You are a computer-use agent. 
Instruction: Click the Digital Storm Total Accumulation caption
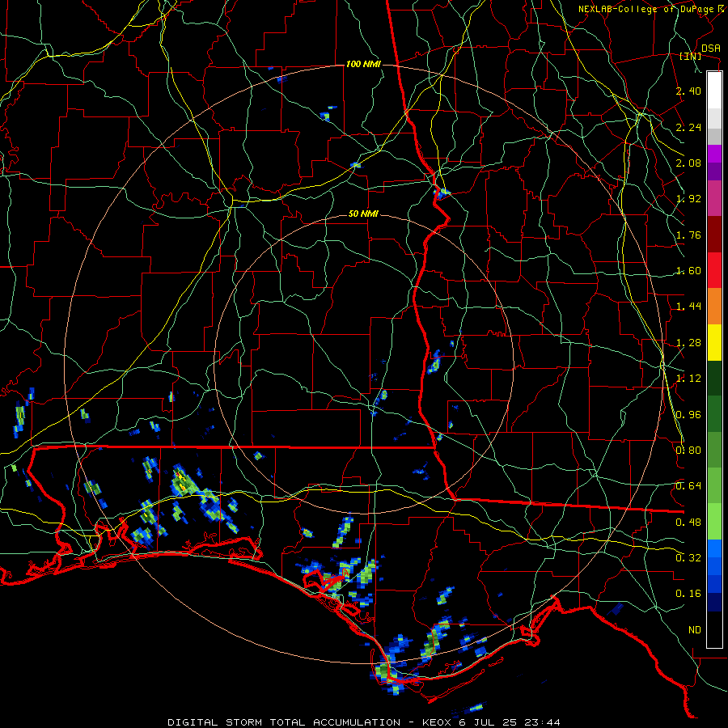[x=363, y=722]
